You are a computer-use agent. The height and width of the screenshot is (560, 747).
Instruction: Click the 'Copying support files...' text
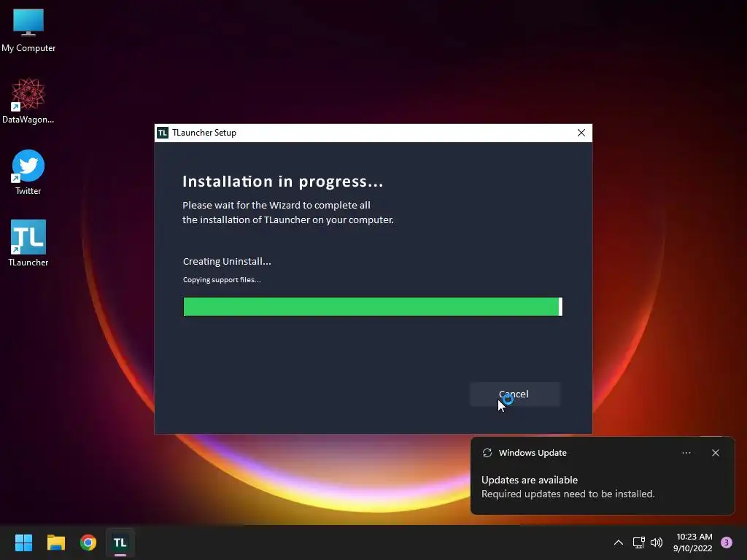pyautogui.click(x=222, y=280)
